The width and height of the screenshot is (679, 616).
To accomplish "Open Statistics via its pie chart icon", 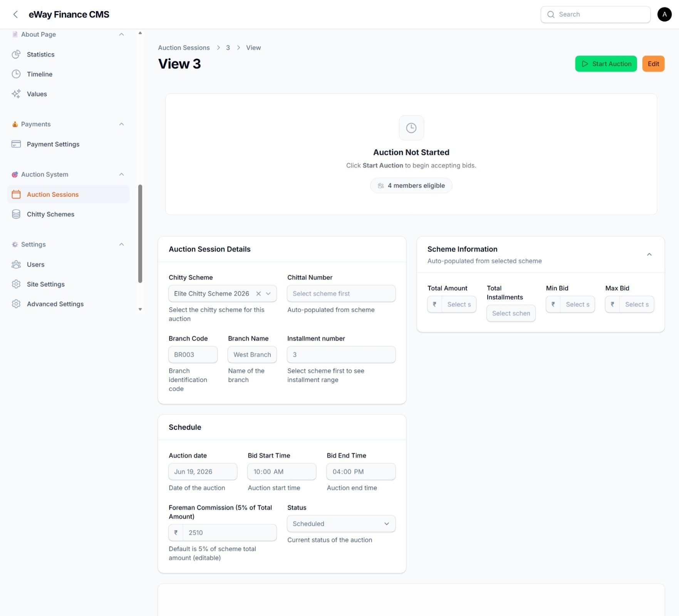I will pos(16,54).
